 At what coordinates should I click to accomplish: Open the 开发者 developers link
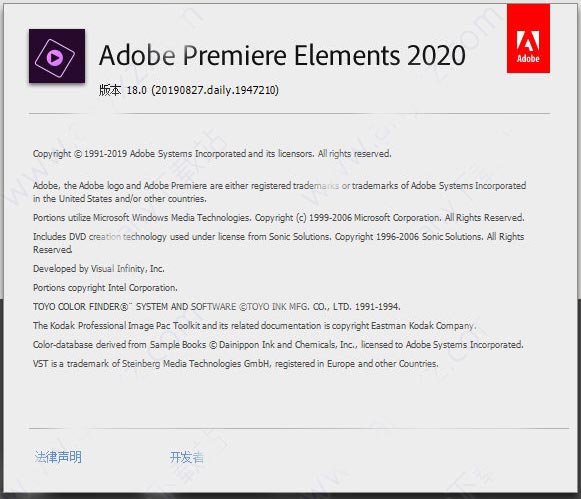[187, 457]
